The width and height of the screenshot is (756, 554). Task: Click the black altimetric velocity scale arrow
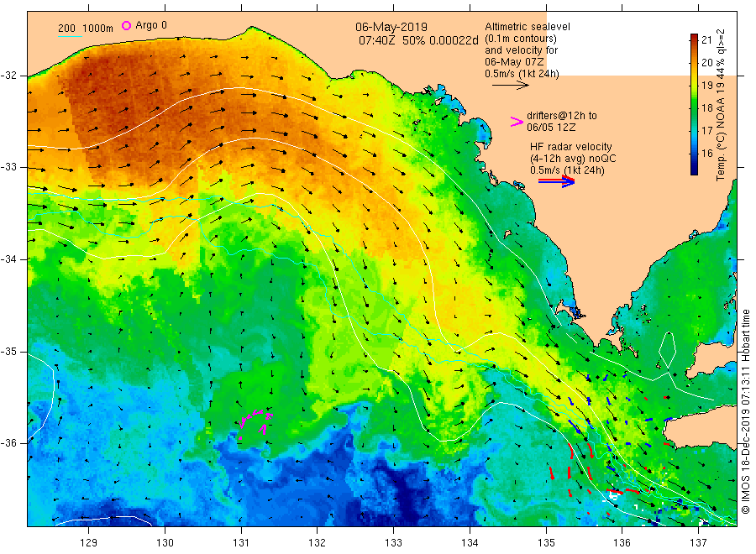510,86
